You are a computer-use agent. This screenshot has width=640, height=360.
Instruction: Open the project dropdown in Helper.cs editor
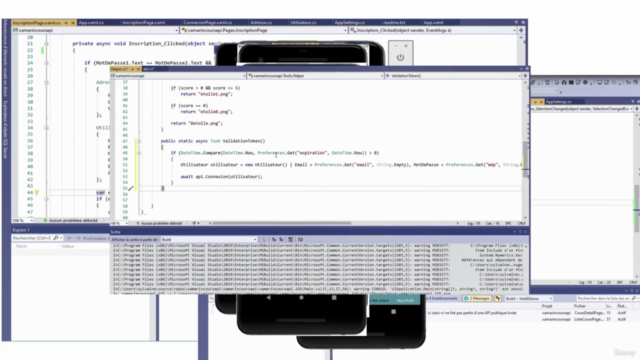tap(178, 76)
